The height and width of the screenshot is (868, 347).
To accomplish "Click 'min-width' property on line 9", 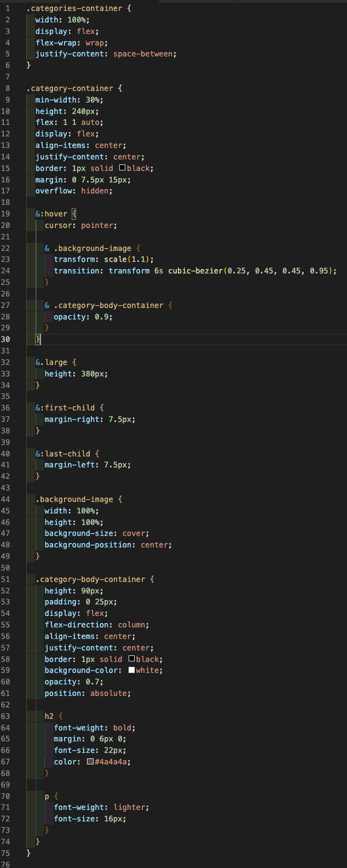I will (x=56, y=100).
